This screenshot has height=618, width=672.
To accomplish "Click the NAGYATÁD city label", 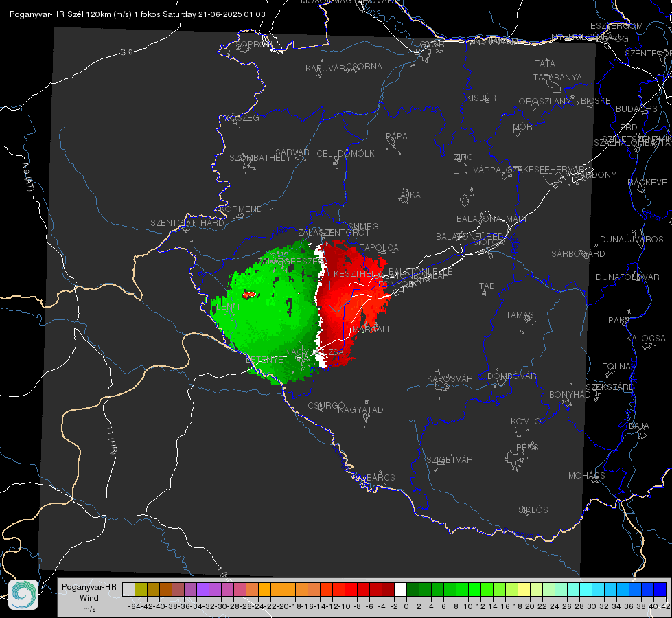I will (360, 409).
